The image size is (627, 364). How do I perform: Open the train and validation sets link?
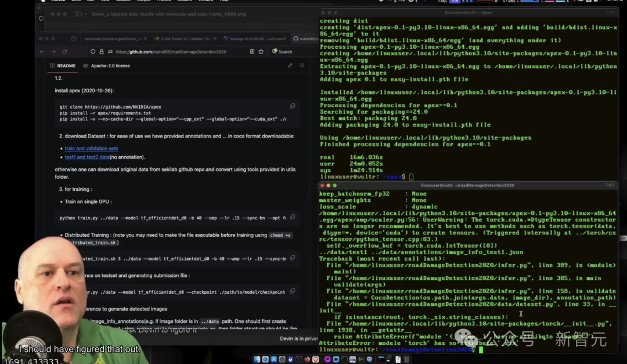tap(91, 149)
